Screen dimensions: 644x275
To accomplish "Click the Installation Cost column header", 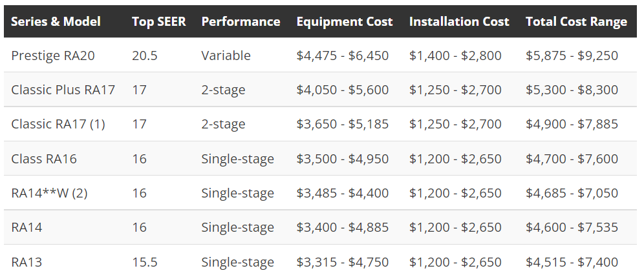I will (459, 21).
